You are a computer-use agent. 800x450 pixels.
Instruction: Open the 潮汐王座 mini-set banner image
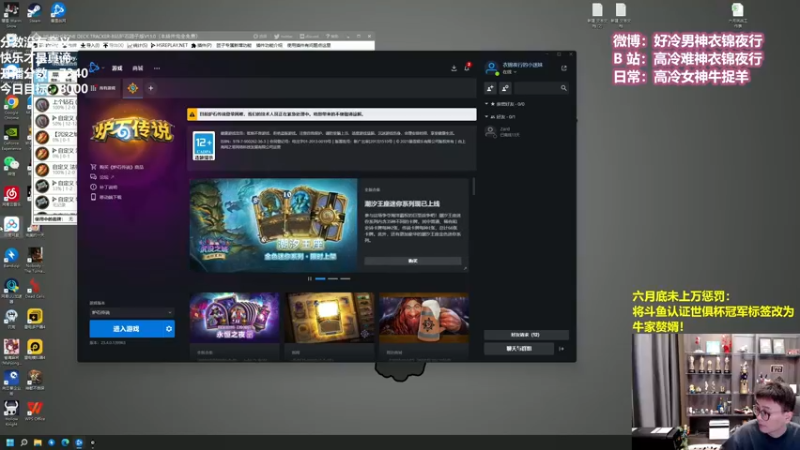click(273, 224)
